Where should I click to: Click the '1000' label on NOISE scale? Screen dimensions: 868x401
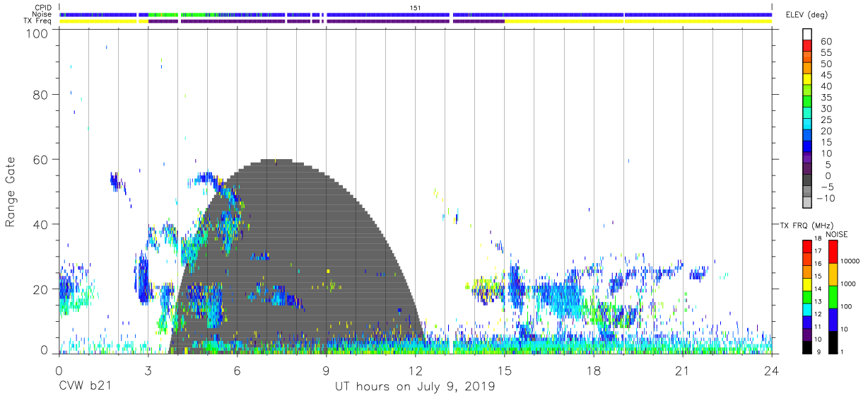click(847, 284)
